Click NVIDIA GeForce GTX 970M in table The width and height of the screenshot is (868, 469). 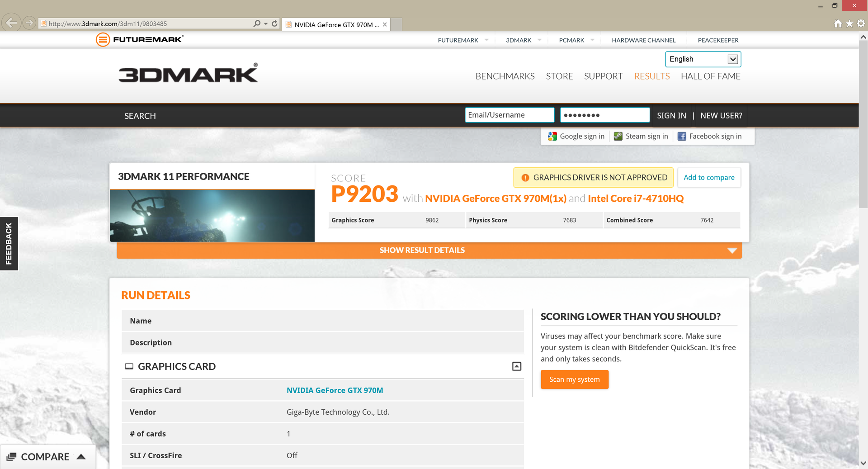pyautogui.click(x=335, y=390)
